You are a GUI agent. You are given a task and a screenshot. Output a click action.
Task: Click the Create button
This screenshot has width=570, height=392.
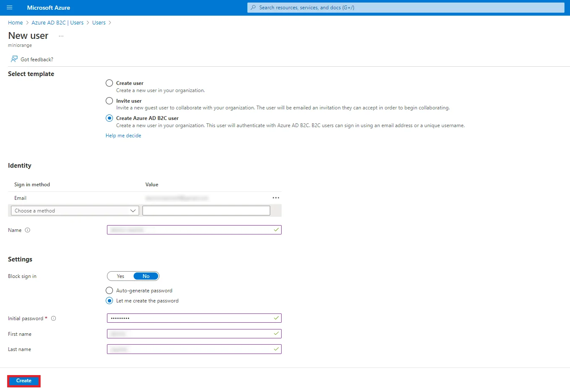click(x=24, y=381)
